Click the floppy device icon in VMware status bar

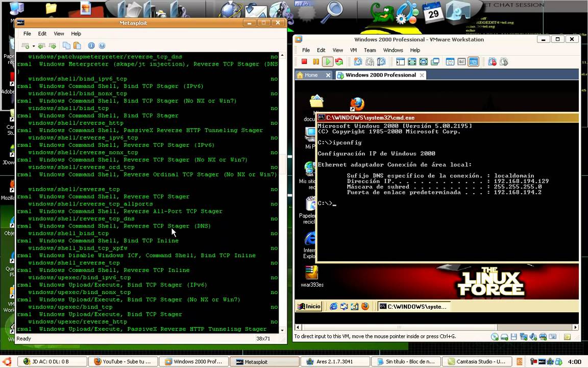tap(514, 337)
